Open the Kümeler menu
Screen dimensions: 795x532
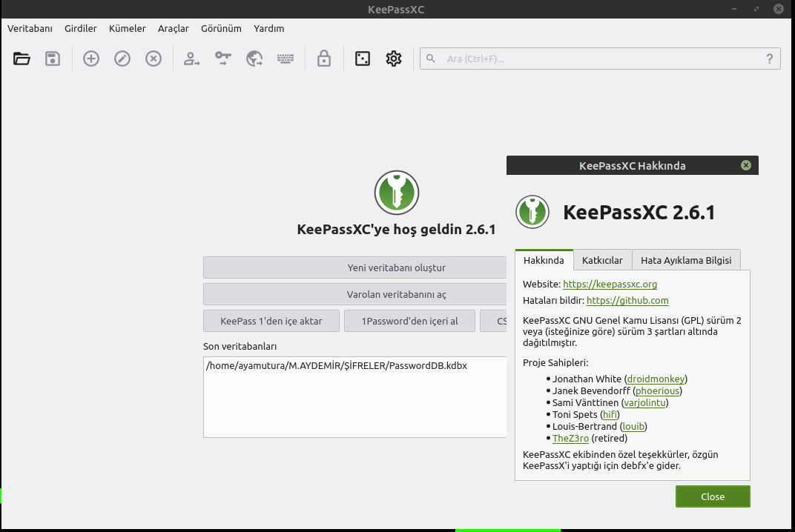[128, 28]
